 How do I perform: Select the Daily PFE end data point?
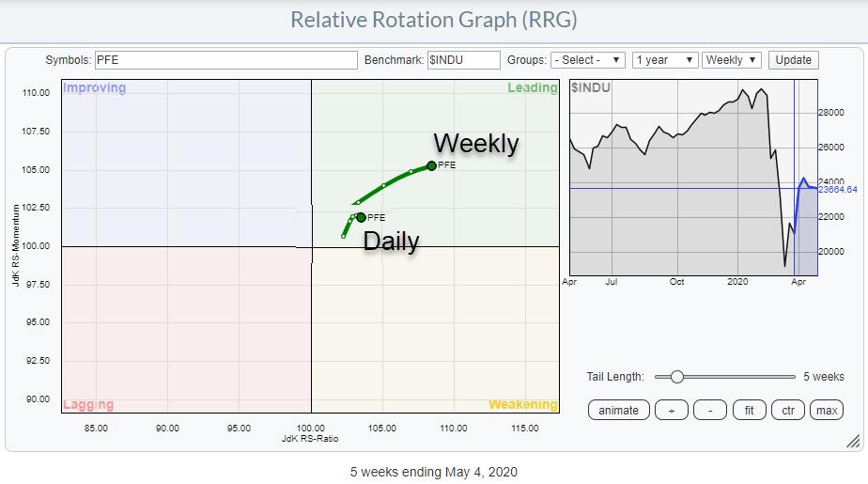coord(361,217)
